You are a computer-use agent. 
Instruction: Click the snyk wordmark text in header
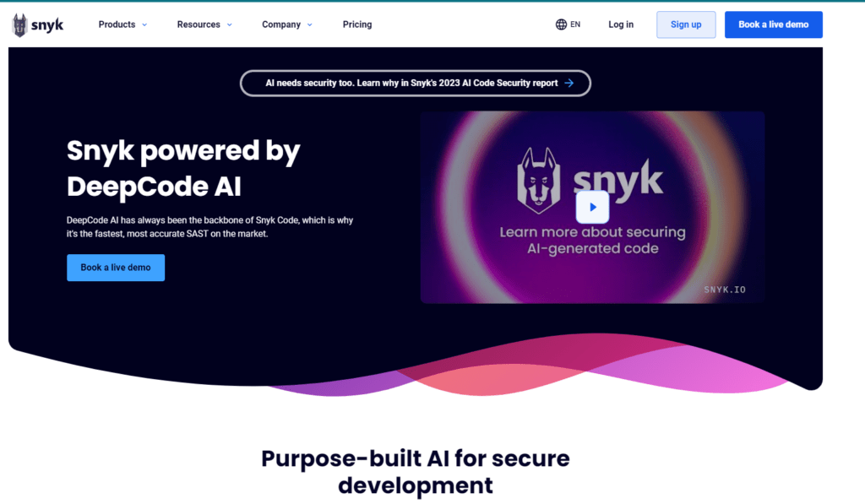pyautogui.click(x=47, y=25)
